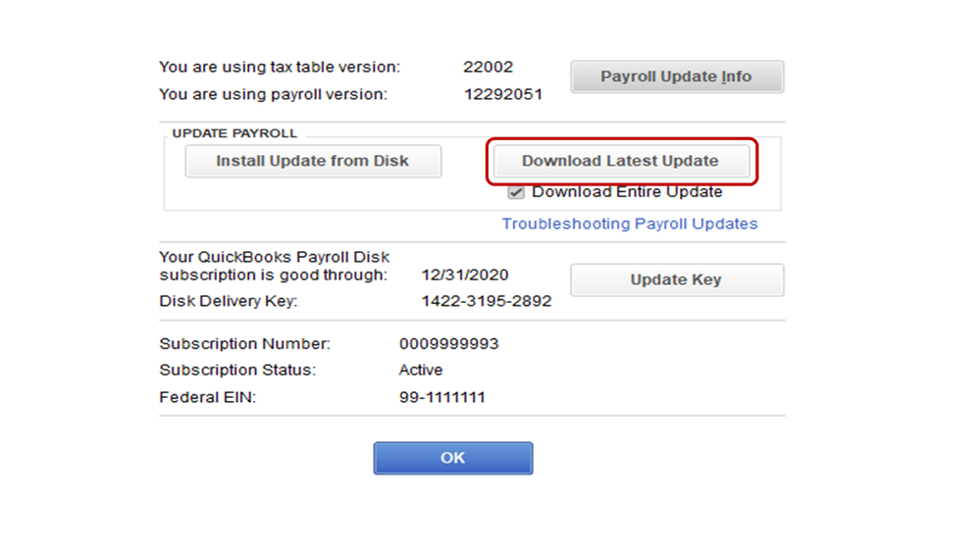Toggle the Download Entire Update checkbox
The height and width of the screenshot is (551, 980).
pos(516,192)
